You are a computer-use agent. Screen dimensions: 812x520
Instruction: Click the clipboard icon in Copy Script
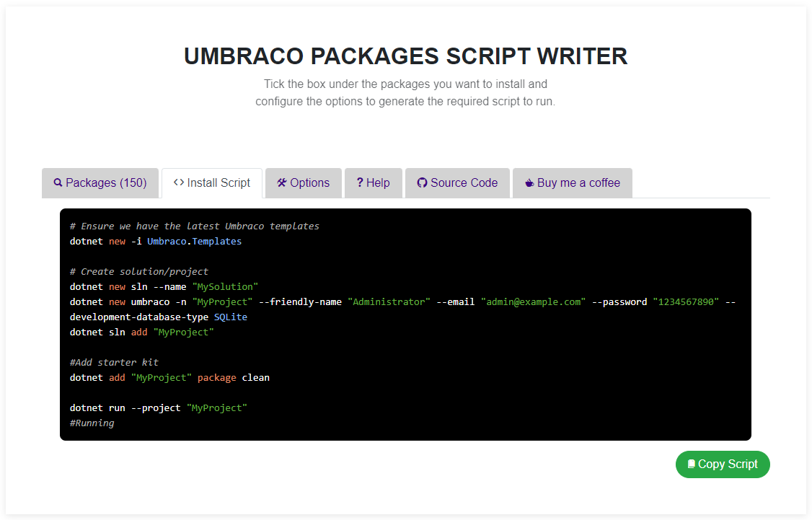[692, 464]
